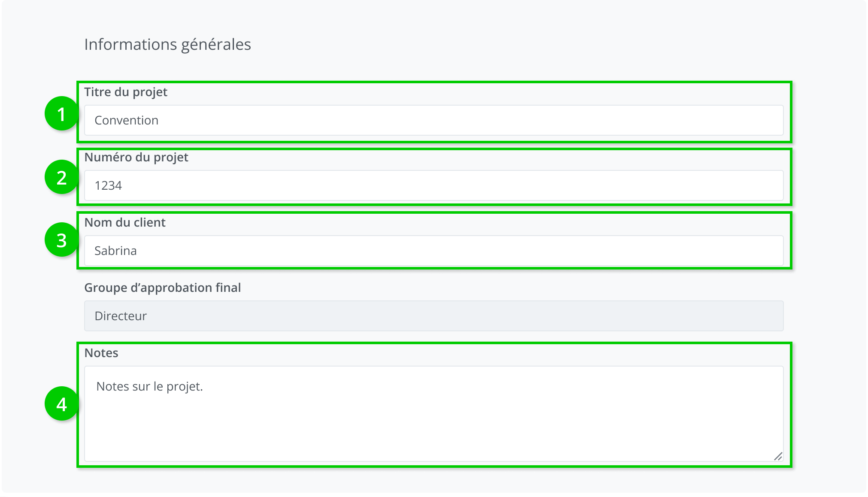Viewport: 868px width, 497px height.
Task: Place cursor on the "Sabrina" text
Action: pos(115,251)
